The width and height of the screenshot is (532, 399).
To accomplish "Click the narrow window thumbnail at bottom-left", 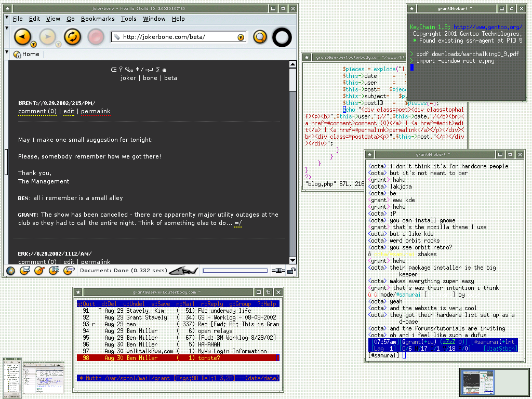I will click(x=12, y=378).
